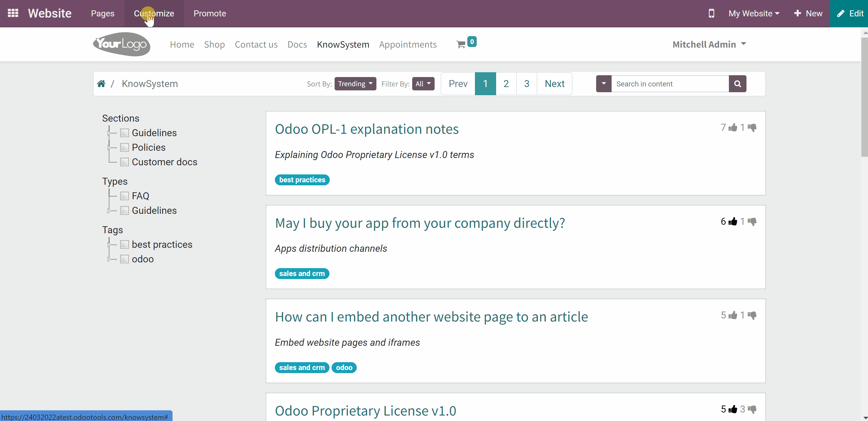
Task: Click the Website app title
Action: pyautogui.click(x=49, y=13)
